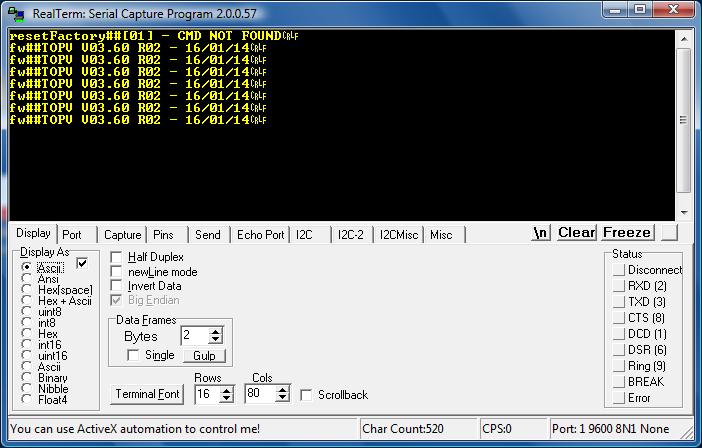Image resolution: width=702 pixels, height=448 pixels.
Task: Click the terminal scrollbar thumb
Action: (684, 120)
